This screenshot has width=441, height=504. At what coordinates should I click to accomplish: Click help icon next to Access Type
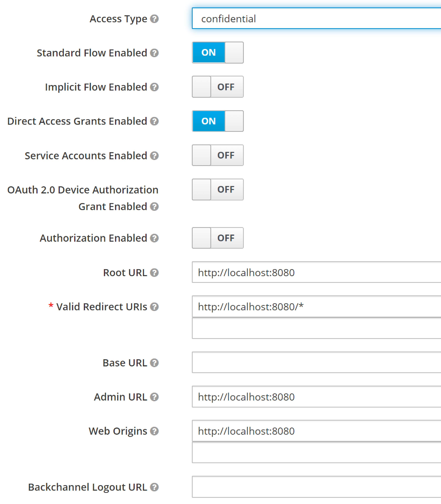[x=154, y=19]
